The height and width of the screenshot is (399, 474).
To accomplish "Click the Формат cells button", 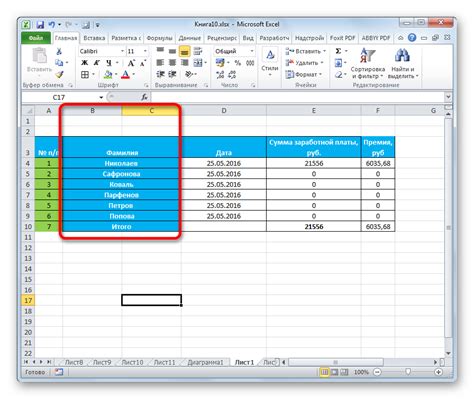I will click(x=304, y=74).
